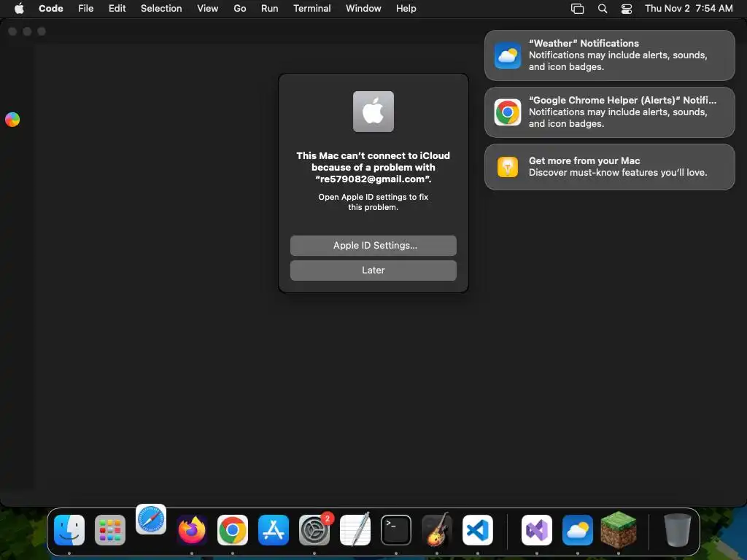Open the Trash in the Dock
The image size is (747, 560).
677,530
